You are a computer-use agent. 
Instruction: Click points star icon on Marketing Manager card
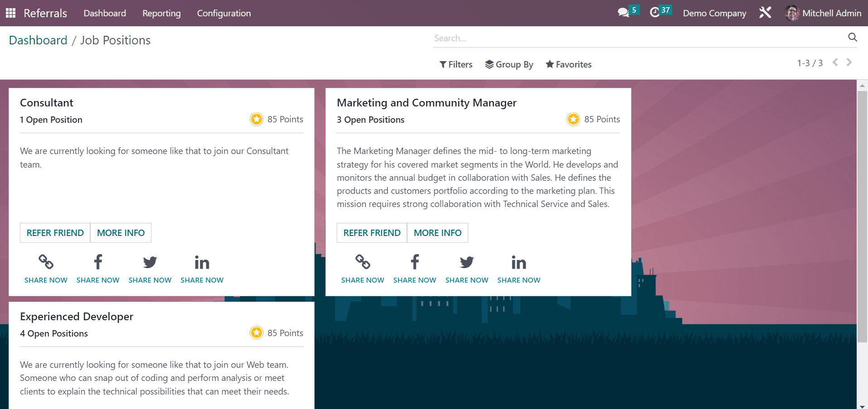pos(573,119)
